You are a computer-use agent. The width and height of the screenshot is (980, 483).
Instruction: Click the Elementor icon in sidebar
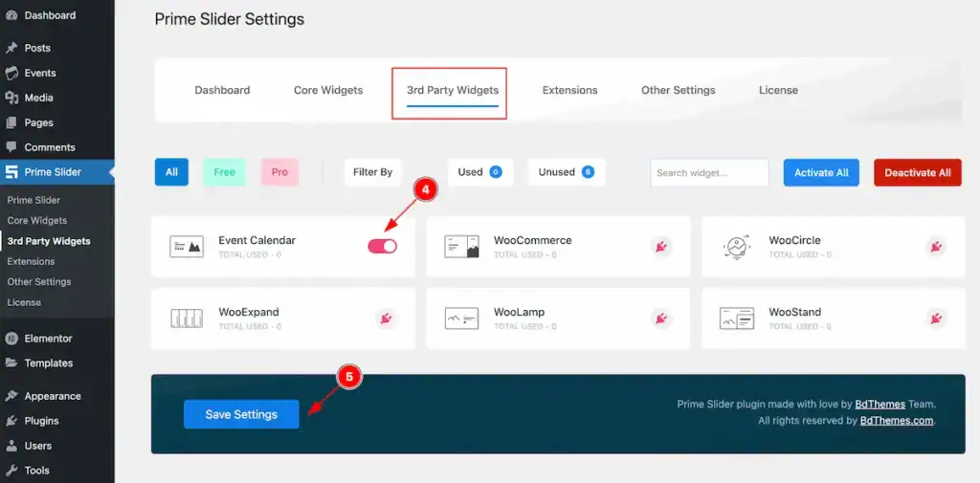tap(11, 339)
